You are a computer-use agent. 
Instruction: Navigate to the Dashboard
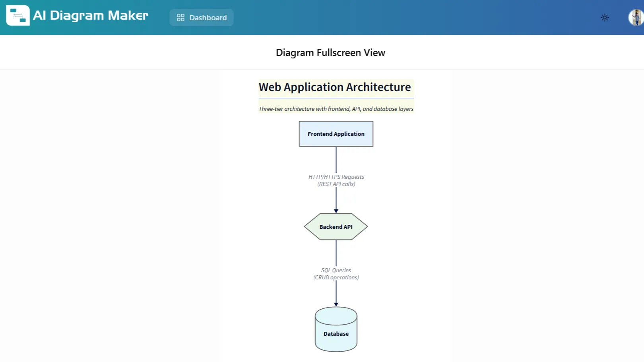[202, 17]
